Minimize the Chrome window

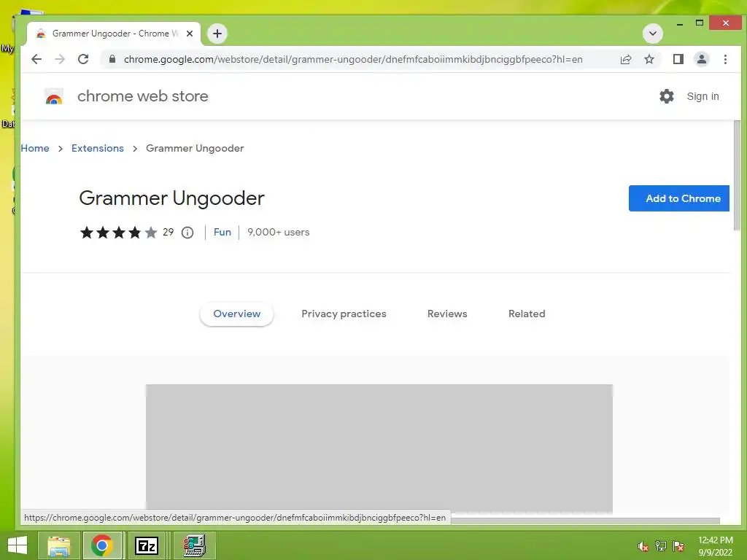tap(680, 23)
